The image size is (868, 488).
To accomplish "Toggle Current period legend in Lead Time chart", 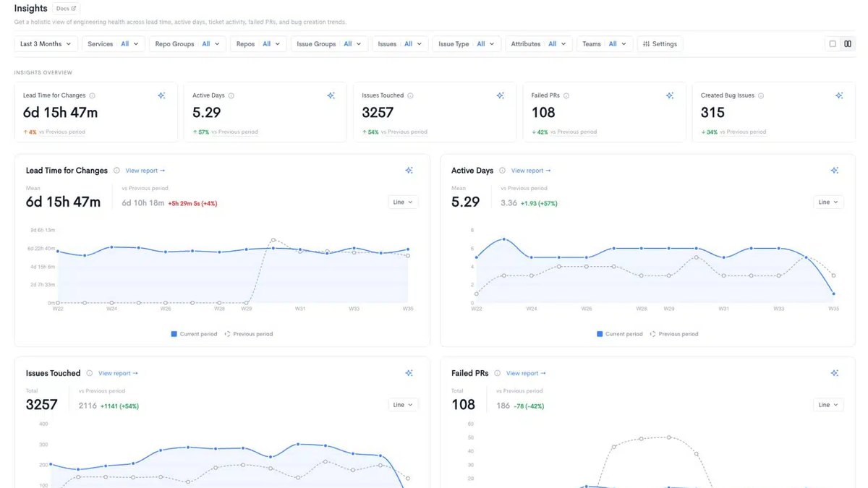I will pos(194,334).
